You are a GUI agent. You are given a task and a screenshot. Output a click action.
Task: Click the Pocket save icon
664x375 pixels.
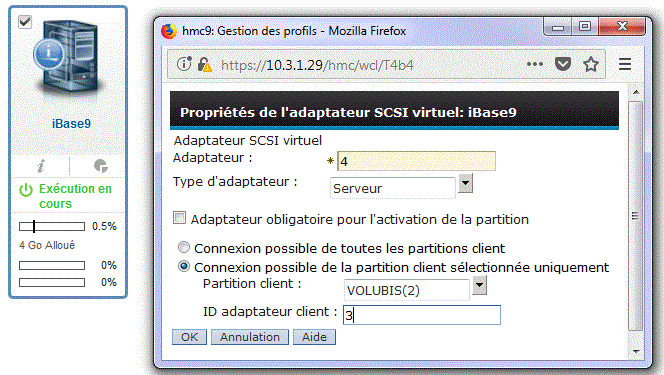[x=563, y=64]
